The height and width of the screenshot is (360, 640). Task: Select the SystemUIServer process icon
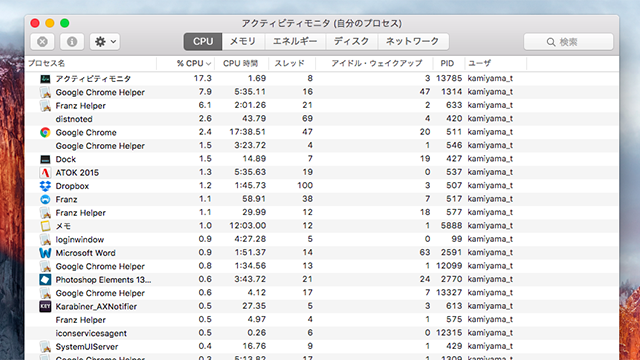point(45,347)
